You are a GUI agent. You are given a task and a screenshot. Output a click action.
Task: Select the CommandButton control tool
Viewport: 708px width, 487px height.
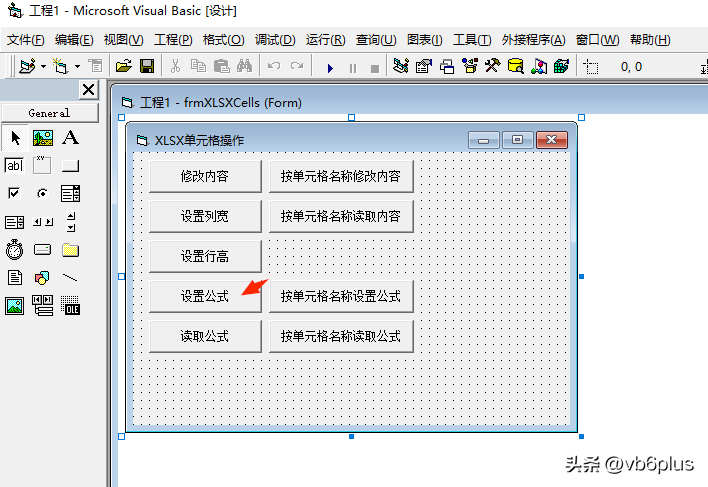pyautogui.click(x=70, y=166)
